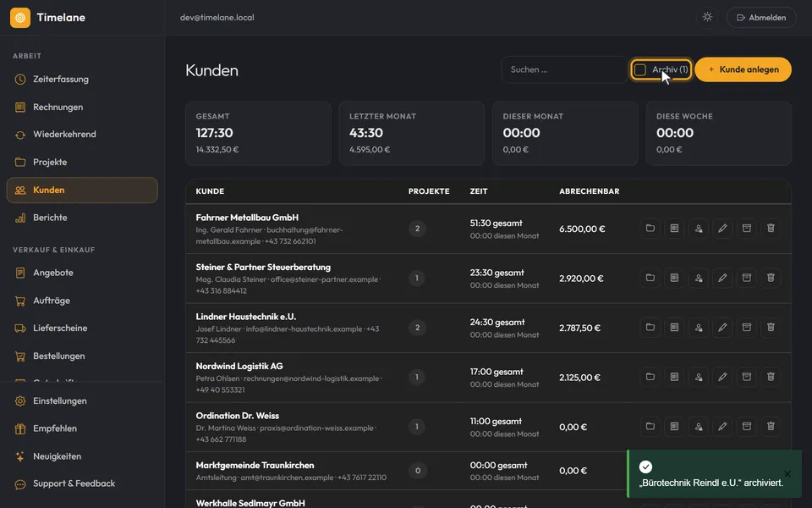
Task: Click the Abmelden logout button
Action: click(x=761, y=17)
